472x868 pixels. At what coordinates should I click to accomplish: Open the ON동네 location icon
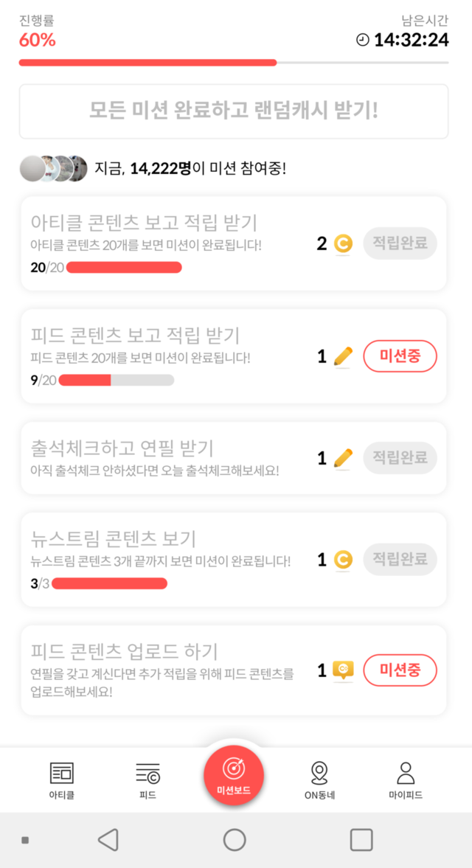pos(319,774)
